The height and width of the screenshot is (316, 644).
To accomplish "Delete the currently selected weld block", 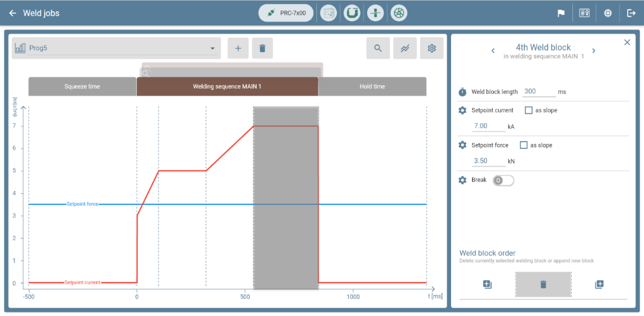I will [543, 284].
